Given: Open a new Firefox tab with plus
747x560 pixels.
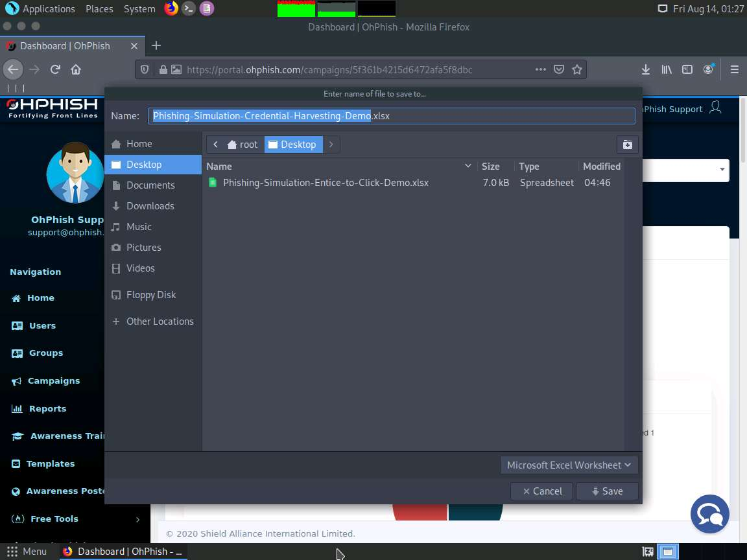Looking at the screenshot, I should point(156,46).
